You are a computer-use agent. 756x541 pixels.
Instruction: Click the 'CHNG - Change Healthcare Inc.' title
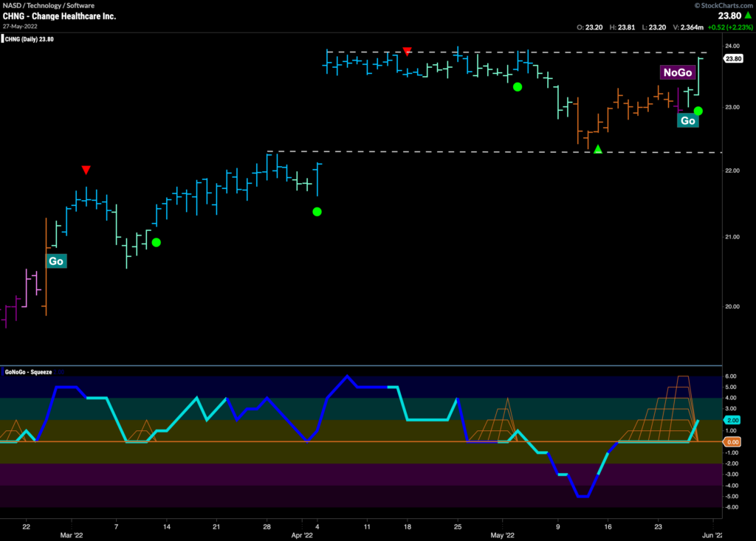(59, 16)
